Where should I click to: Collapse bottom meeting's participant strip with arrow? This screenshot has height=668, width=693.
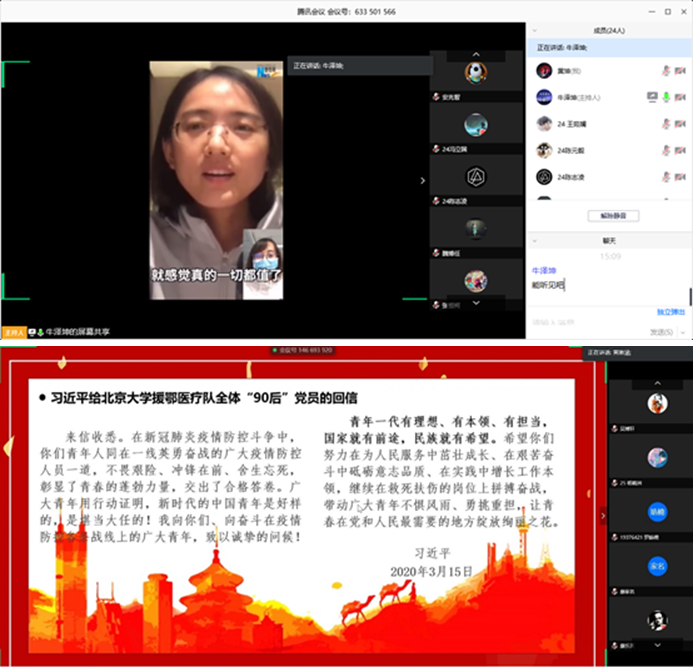(x=602, y=516)
